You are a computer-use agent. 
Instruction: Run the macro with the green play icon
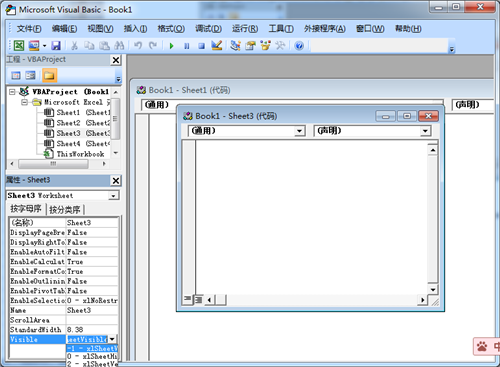(x=171, y=46)
